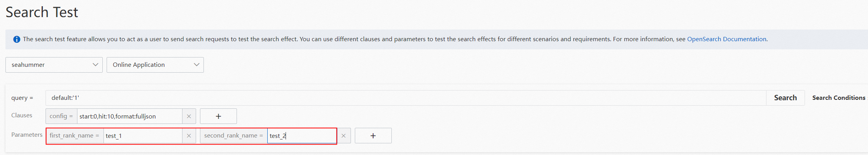Focus the query input containing default:'1'
868x155 pixels.
(406, 98)
